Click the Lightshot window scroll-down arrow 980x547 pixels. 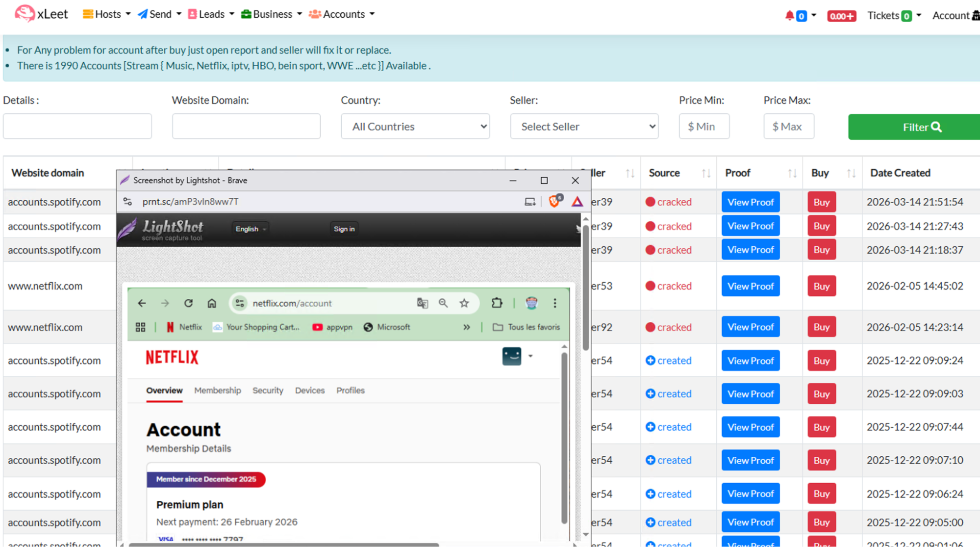coord(586,534)
